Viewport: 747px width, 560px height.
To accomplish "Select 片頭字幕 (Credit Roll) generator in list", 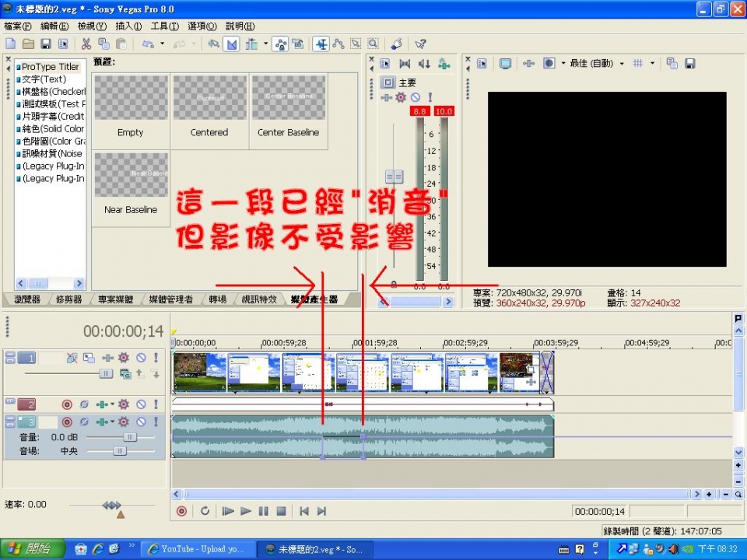I will 51,116.
